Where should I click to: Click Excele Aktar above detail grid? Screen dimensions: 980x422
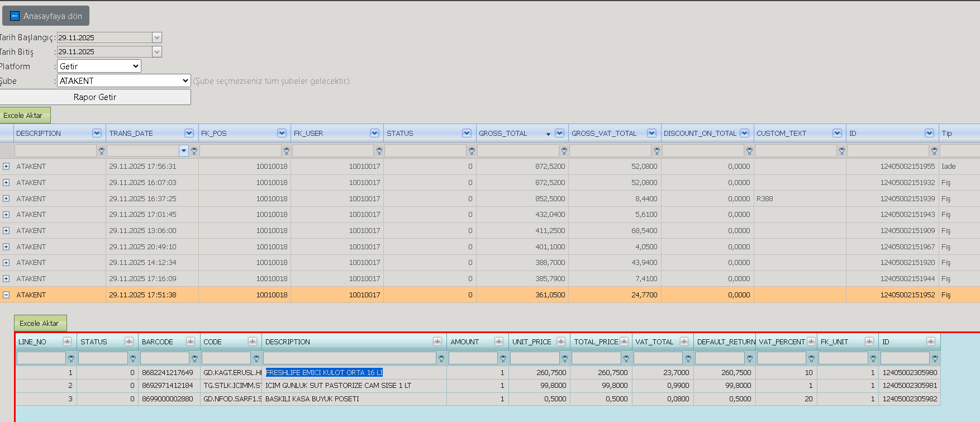coord(40,323)
